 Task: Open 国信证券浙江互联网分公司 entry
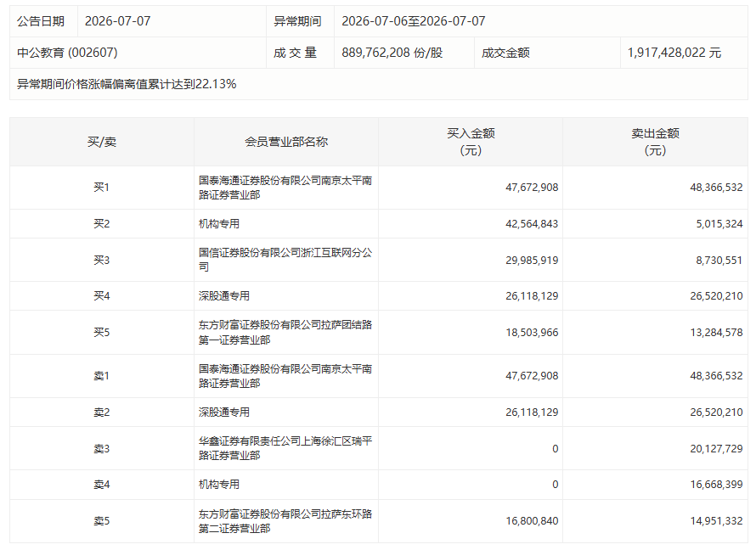[285, 260]
